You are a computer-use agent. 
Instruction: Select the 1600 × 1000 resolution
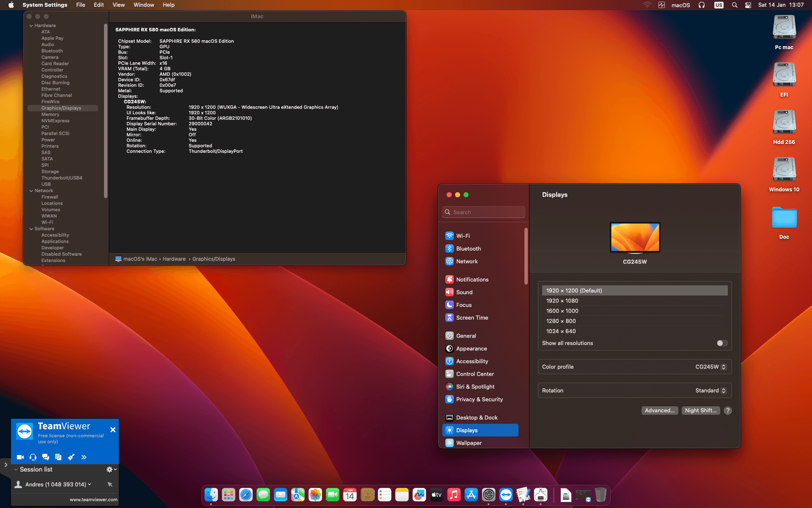point(635,311)
